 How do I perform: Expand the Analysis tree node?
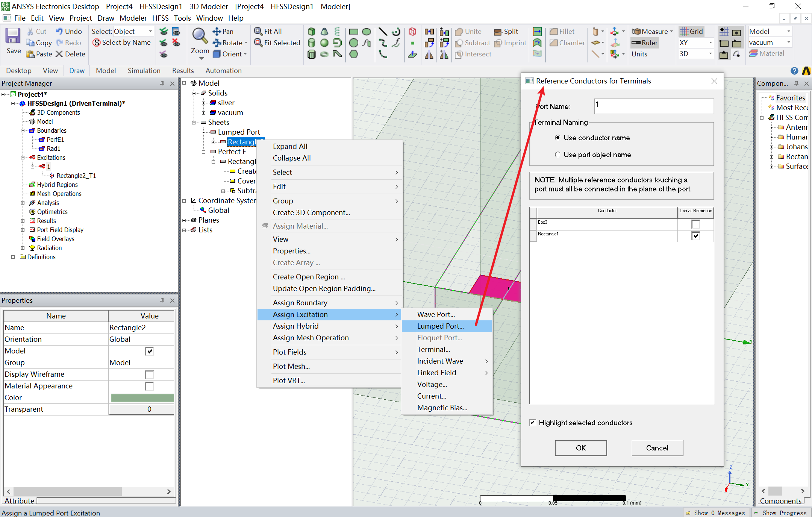pos(23,203)
